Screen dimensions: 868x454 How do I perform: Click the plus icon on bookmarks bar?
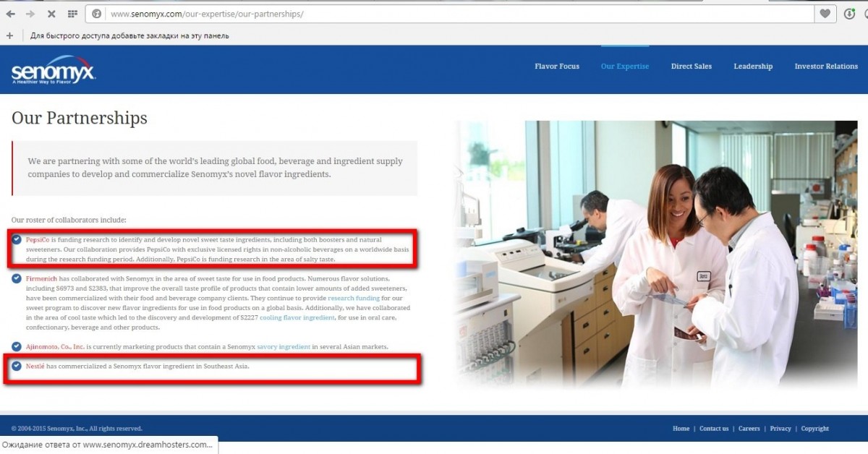[x=9, y=35]
